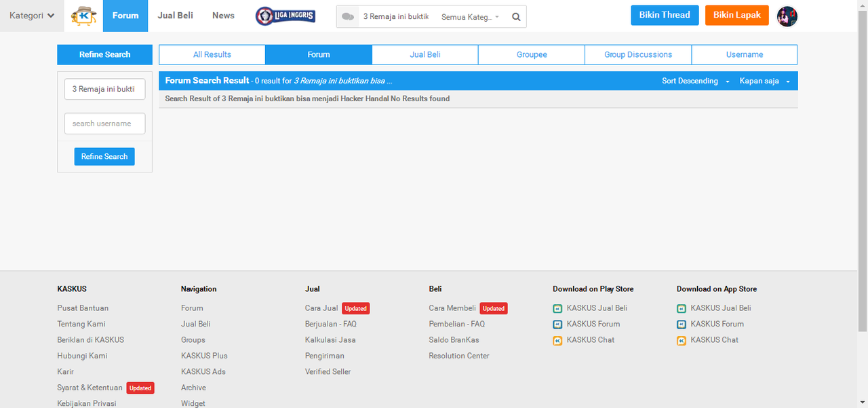868x408 pixels.
Task: Click the Liga Inggris banner logo
Action: [x=285, y=16]
